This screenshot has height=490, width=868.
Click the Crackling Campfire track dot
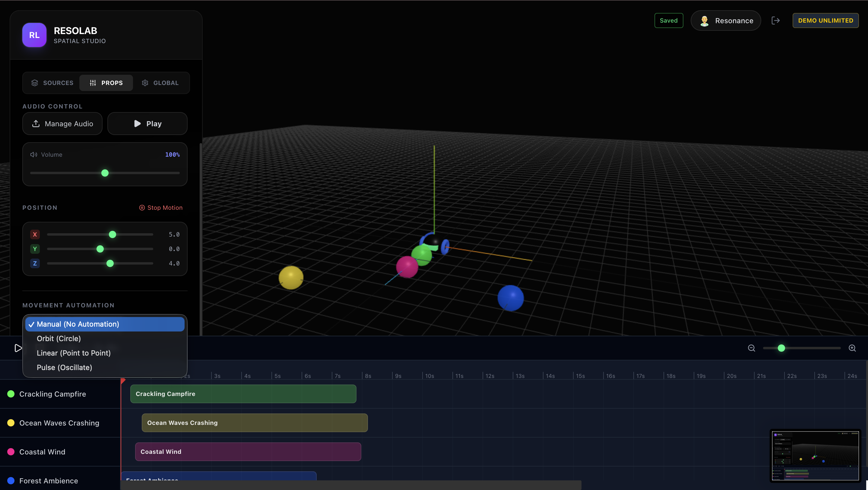point(11,394)
